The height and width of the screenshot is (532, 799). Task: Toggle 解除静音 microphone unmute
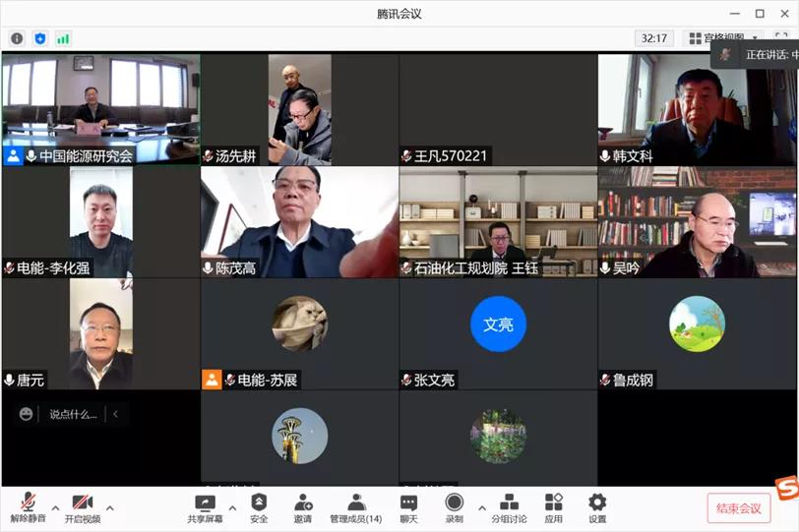coord(28,507)
